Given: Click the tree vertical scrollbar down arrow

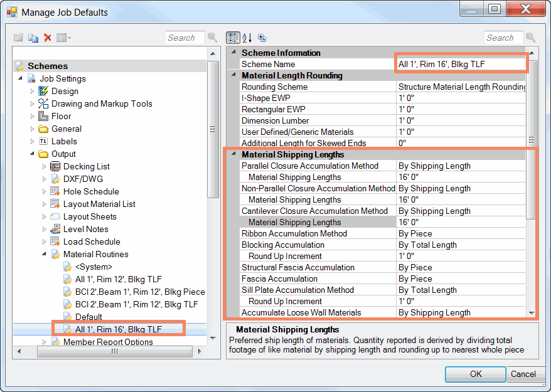Looking at the screenshot, I should click(213, 338).
